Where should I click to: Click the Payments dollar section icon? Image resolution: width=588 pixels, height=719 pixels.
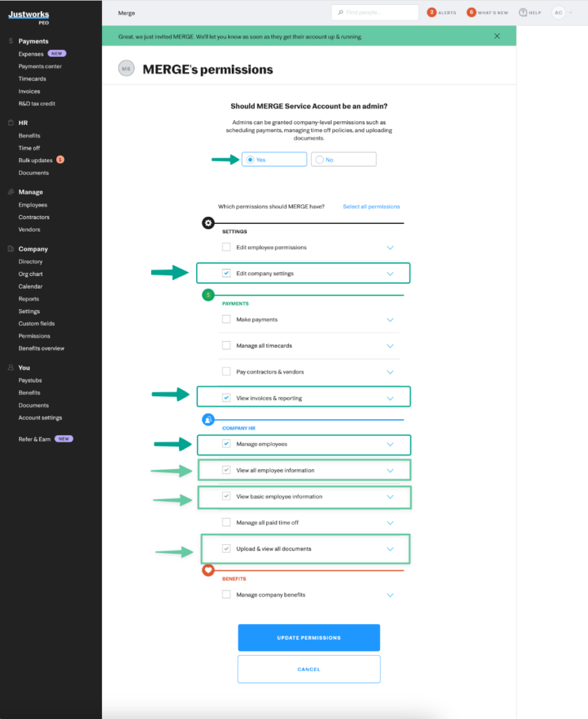(208, 295)
